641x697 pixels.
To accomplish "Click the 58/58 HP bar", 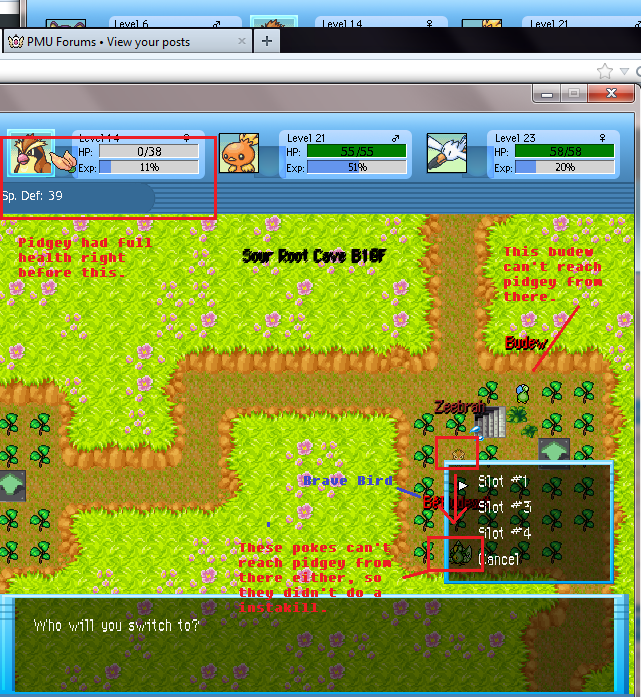I will [565, 151].
